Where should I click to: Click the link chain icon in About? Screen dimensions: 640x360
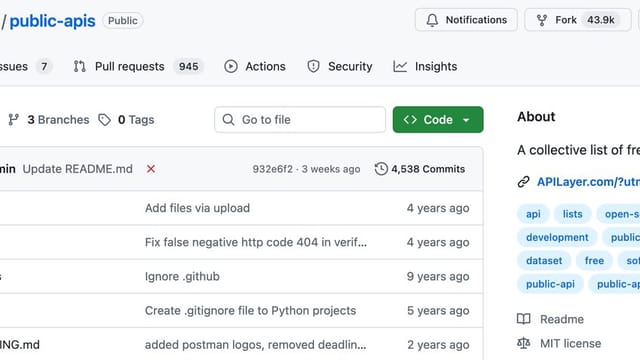pyautogui.click(x=523, y=182)
